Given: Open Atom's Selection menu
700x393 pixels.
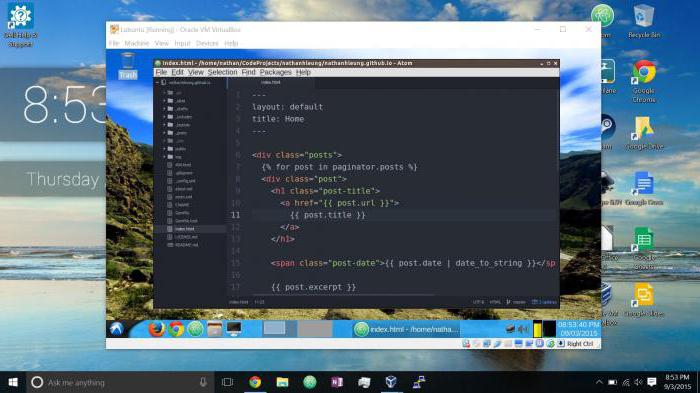Looking at the screenshot, I should pyautogui.click(x=222, y=72).
